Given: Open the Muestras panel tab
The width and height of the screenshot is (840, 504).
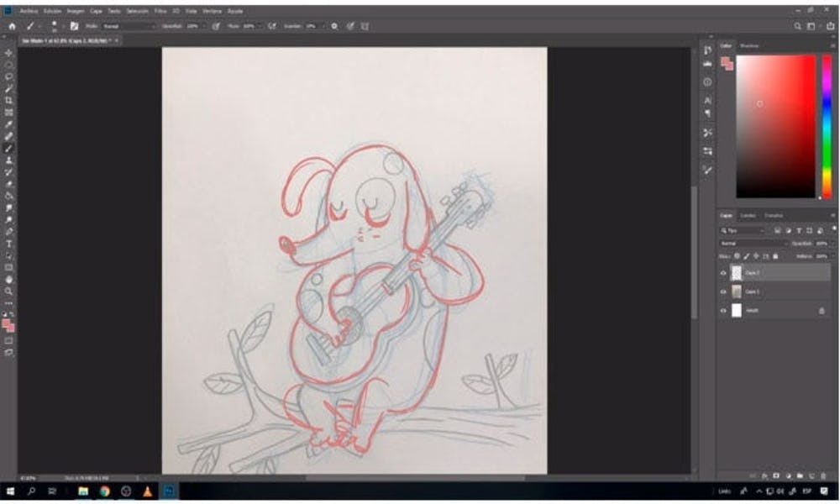Looking at the screenshot, I should pos(750,45).
